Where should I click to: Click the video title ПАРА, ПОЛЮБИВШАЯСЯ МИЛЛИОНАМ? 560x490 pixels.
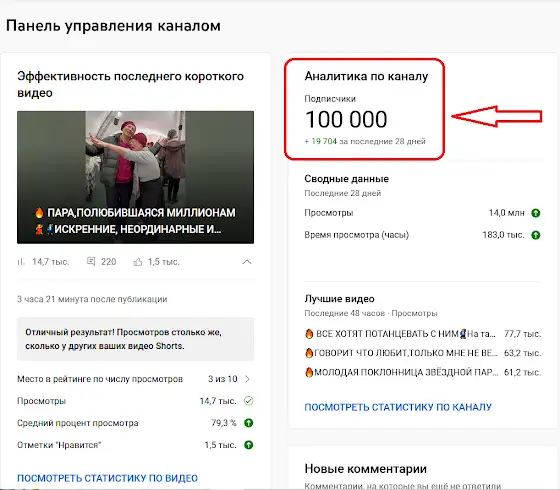point(135,221)
